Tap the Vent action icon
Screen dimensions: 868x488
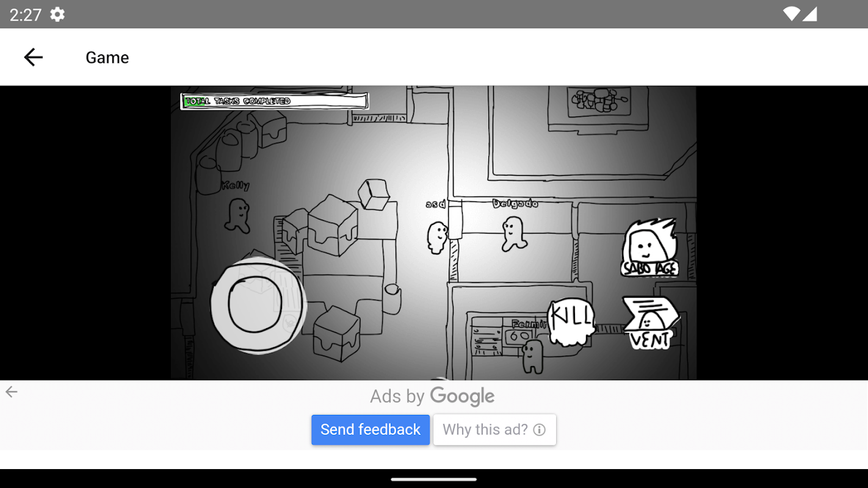coord(650,323)
